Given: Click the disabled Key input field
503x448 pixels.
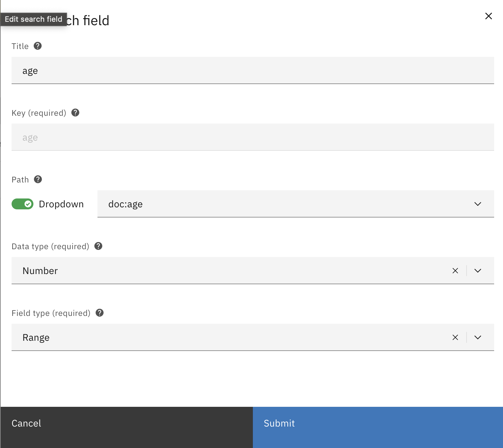Looking at the screenshot, I should coord(252,137).
